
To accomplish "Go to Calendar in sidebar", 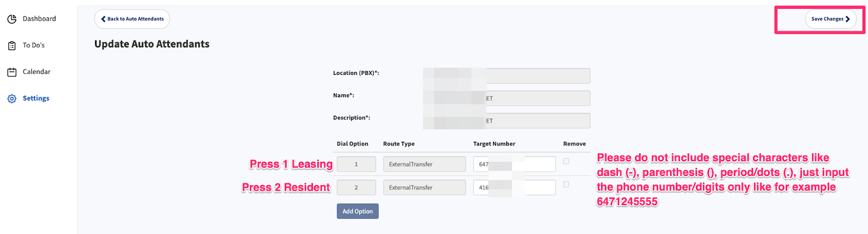I will (36, 72).
